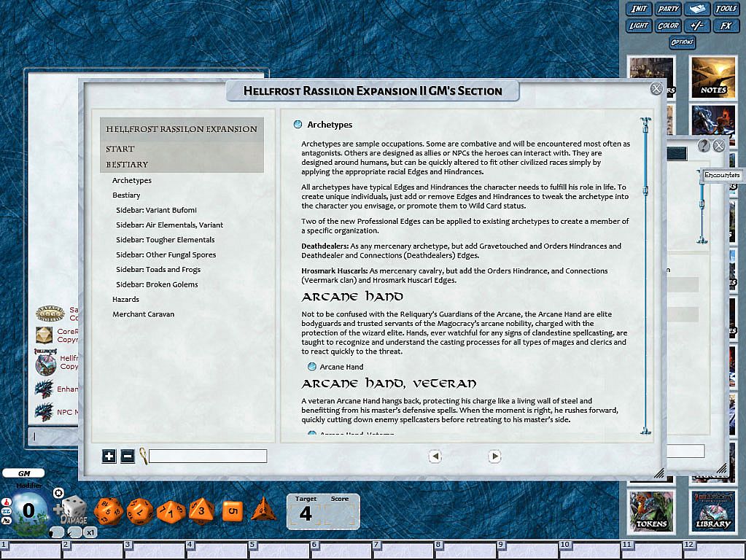
Task: Click the GM identity label
Action: 24,473
